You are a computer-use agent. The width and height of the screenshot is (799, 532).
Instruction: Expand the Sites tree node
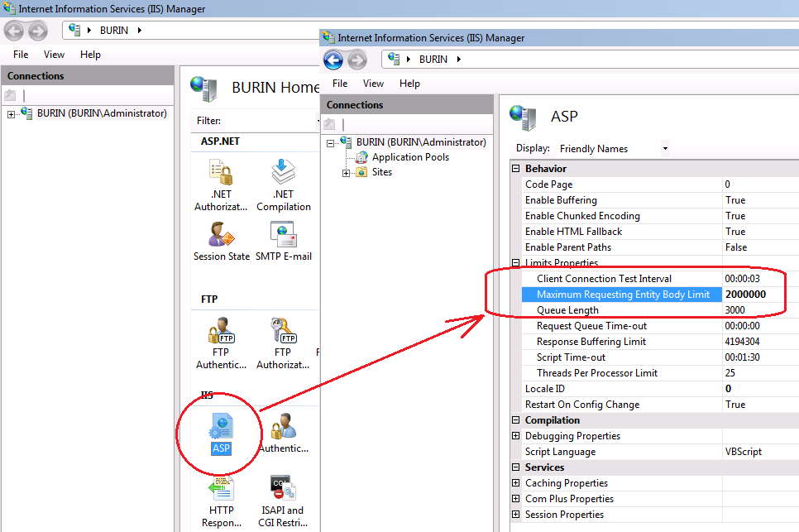click(346, 173)
